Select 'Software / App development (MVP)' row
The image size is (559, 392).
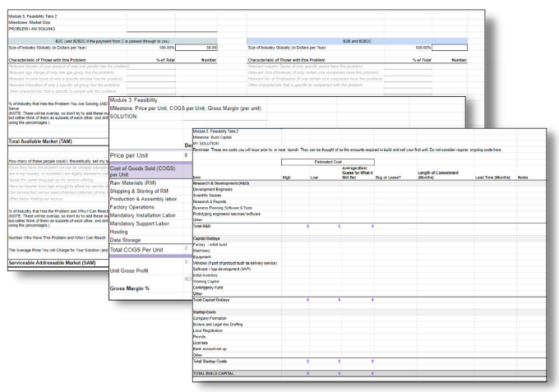(x=222, y=269)
